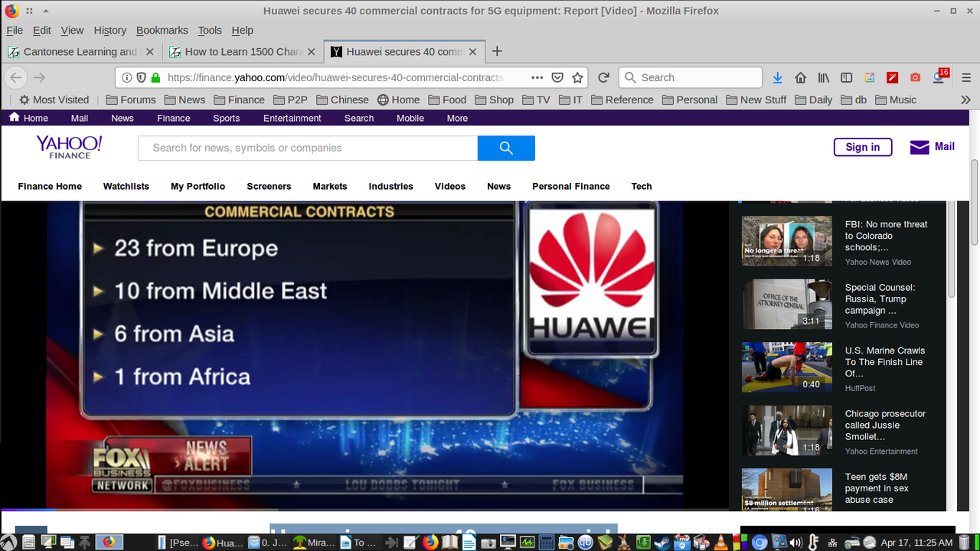
Task: Open the Firefox hamburger menu
Action: click(965, 77)
